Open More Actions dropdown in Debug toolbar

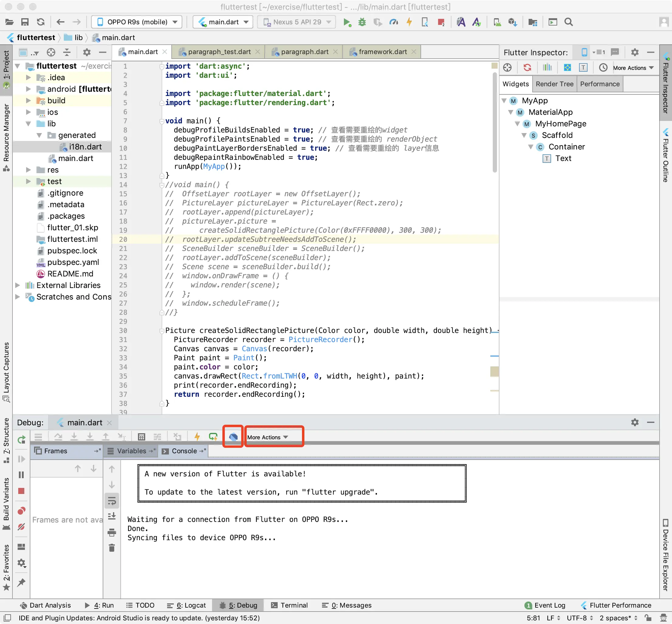point(268,437)
